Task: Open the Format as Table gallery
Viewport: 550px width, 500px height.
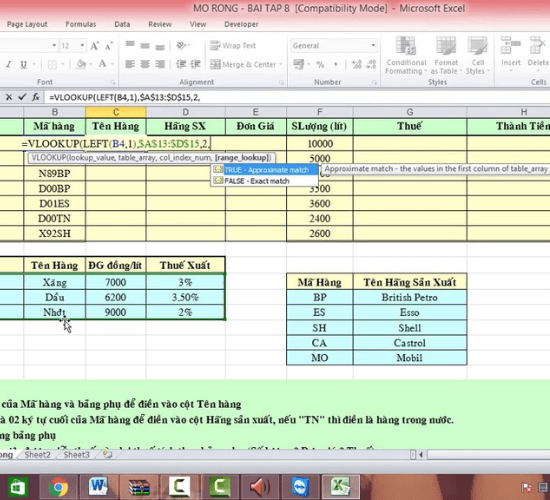Action: click(x=446, y=55)
